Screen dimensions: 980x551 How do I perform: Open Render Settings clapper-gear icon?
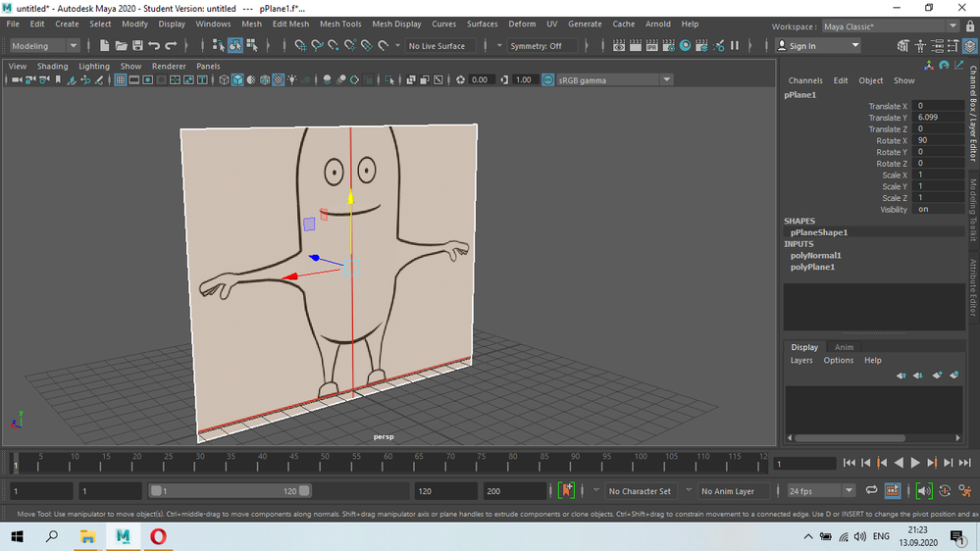(668, 46)
